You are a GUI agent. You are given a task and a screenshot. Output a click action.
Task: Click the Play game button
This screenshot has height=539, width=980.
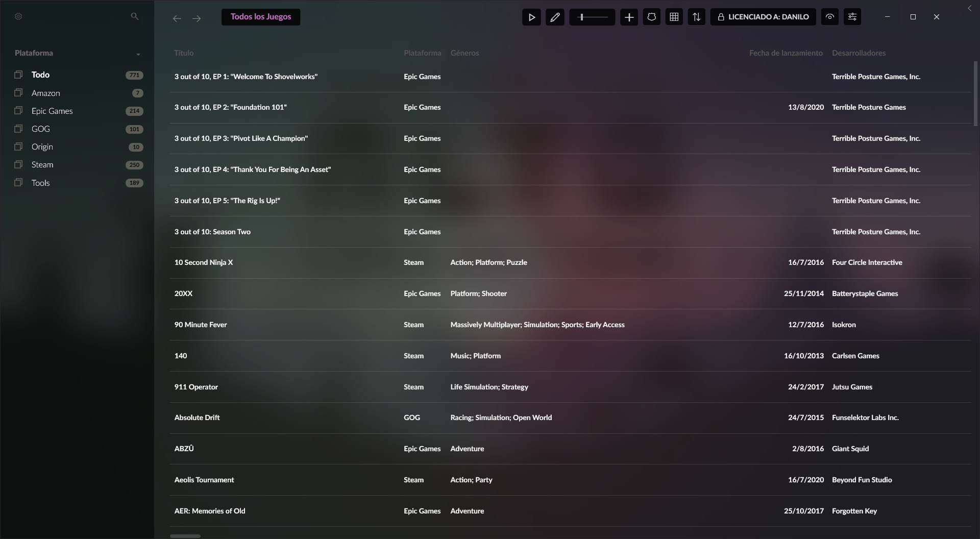coord(531,17)
